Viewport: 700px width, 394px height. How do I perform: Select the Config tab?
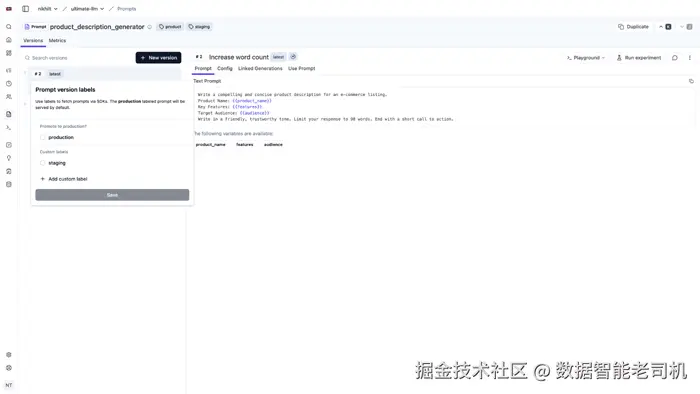[x=225, y=69]
